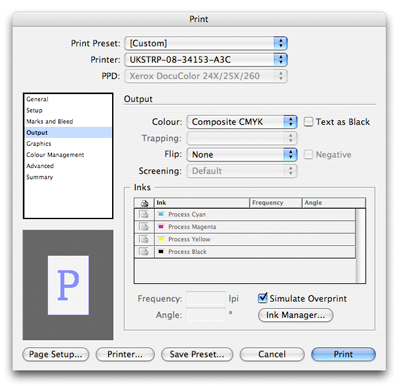Open the Print Preset dropdown
Image resolution: width=400 pixels, height=386 pixels.
coord(206,43)
